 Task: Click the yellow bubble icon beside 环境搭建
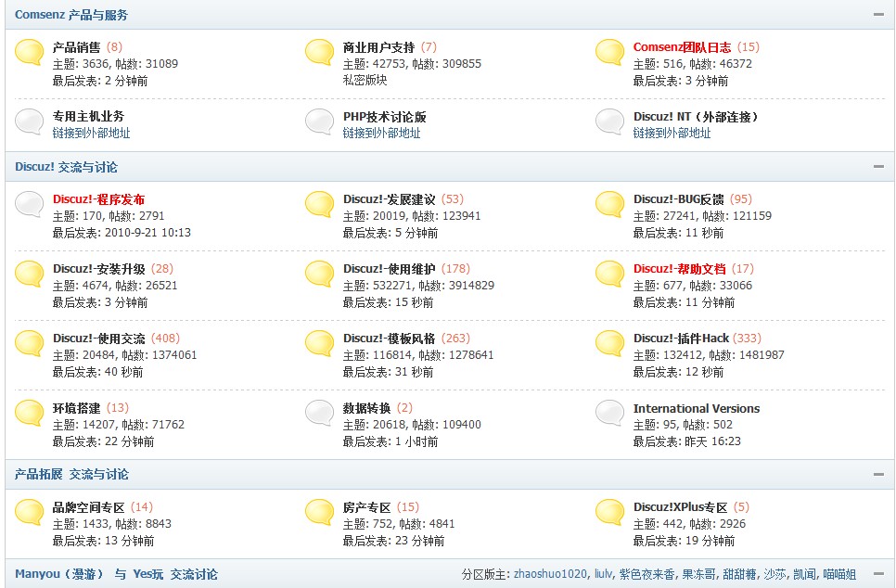[29, 414]
